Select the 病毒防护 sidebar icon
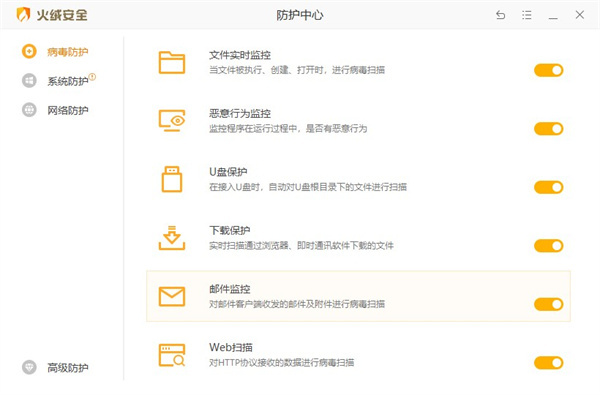This screenshot has width=600, height=395. click(x=29, y=51)
